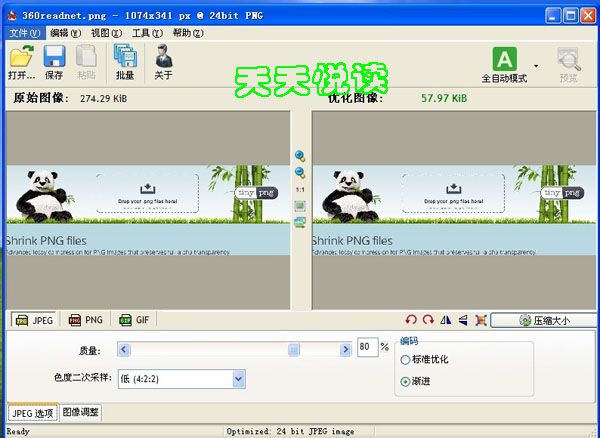Activate 全自动模式 green A icon

click(x=504, y=65)
